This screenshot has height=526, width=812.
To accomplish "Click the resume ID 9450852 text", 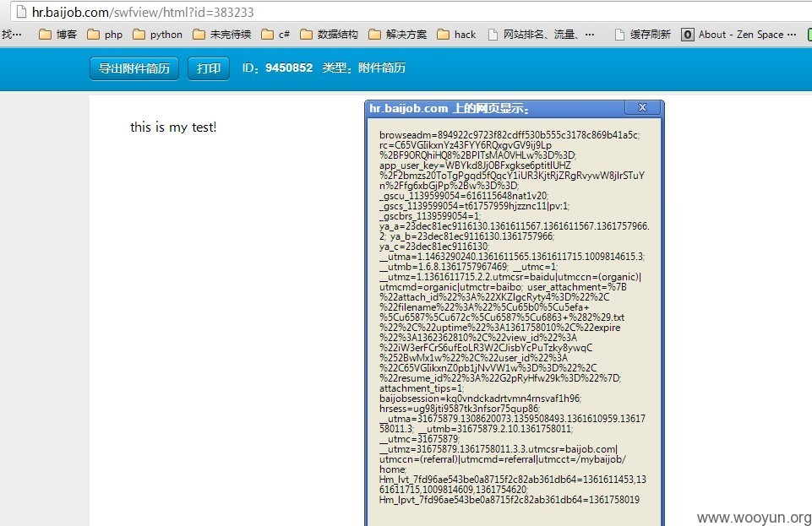I will (x=288, y=68).
